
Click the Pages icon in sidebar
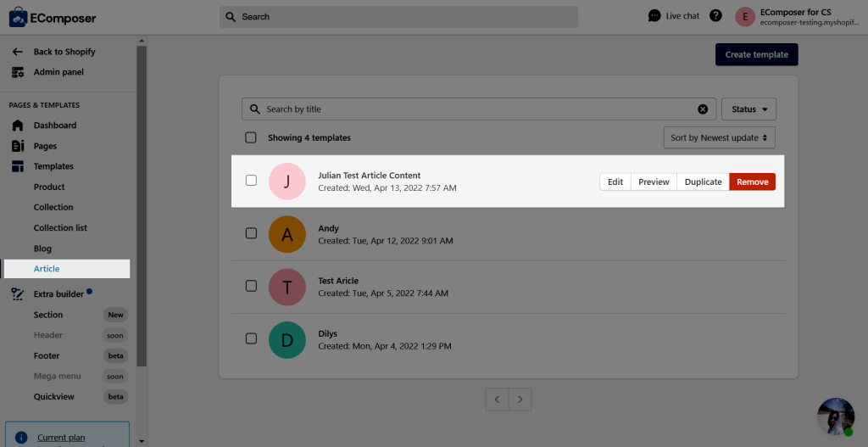[x=18, y=146]
